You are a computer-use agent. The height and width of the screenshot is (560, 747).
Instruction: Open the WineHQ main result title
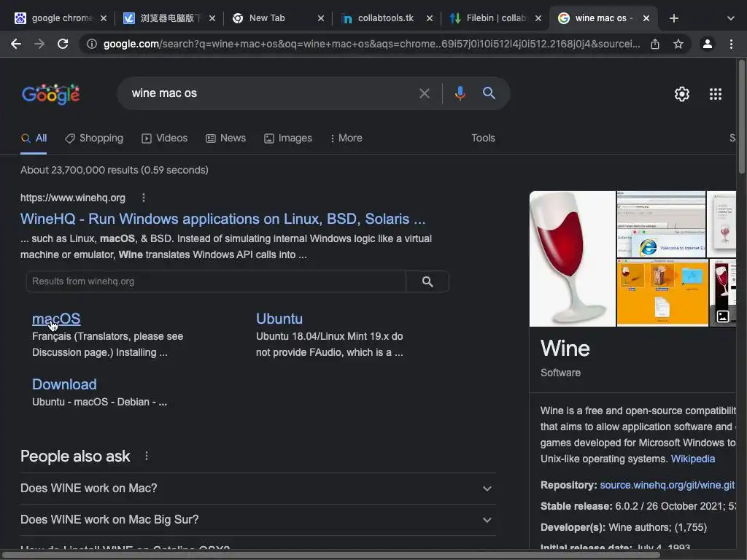tap(222, 219)
